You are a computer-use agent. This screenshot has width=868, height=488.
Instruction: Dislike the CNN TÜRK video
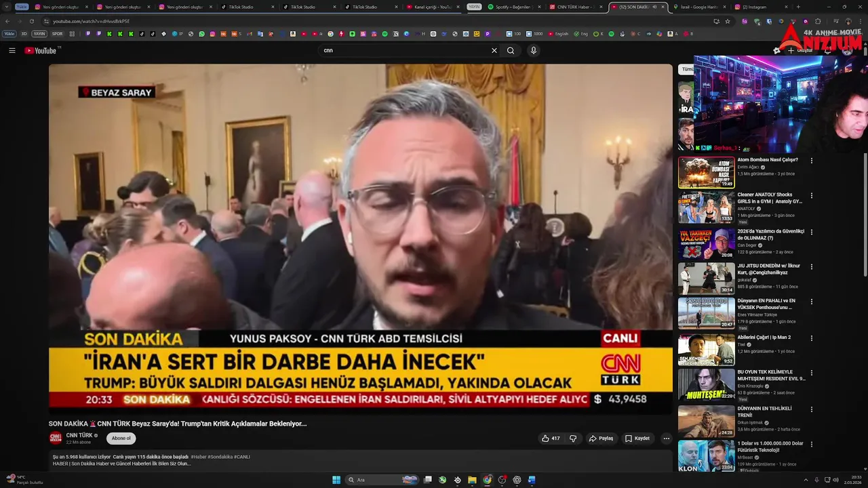click(573, 439)
